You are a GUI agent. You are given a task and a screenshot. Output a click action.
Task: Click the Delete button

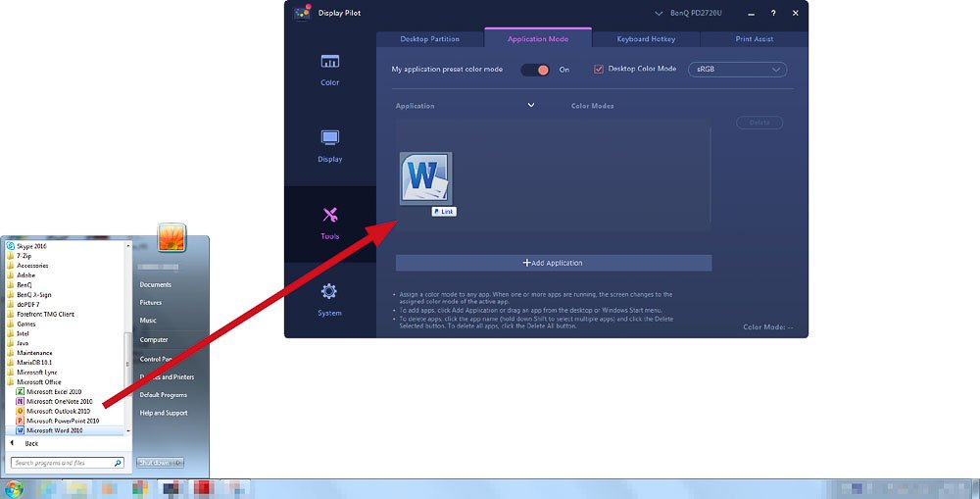pyautogui.click(x=759, y=123)
